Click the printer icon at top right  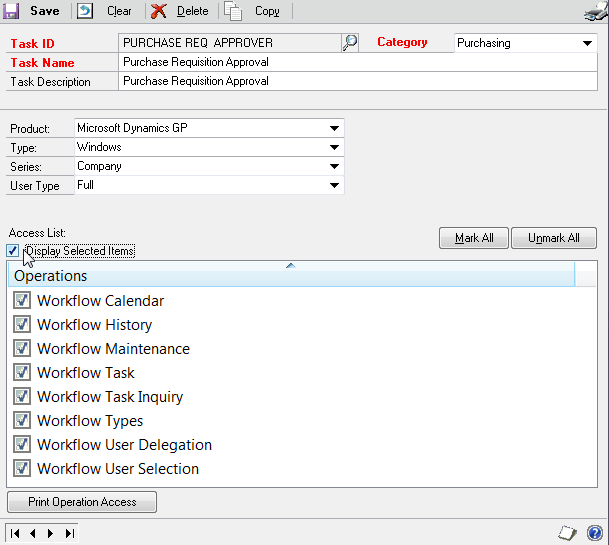click(594, 12)
